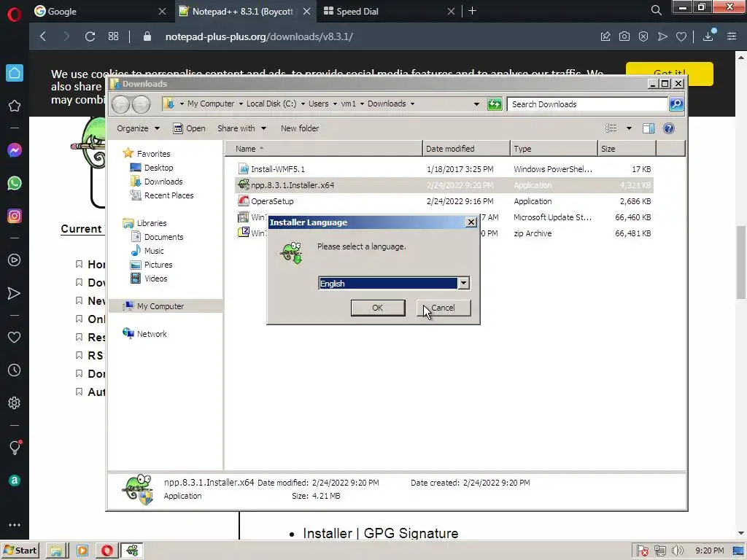Reload the Notepad++ download page
The width and height of the screenshot is (747, 560).
[90, 36]
